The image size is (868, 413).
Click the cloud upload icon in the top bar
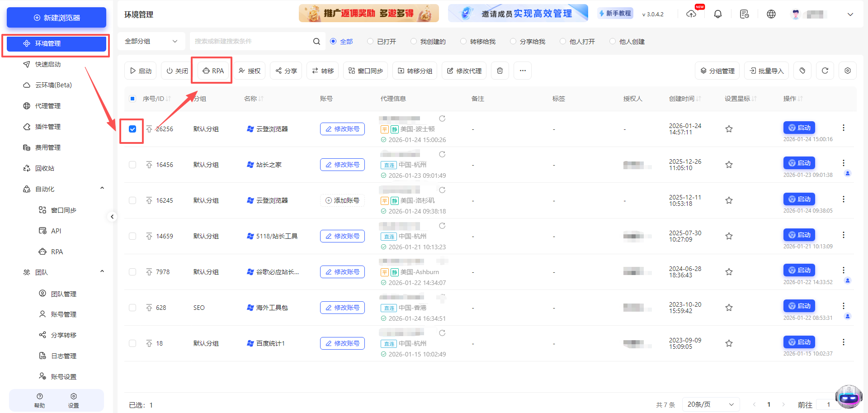691,14
